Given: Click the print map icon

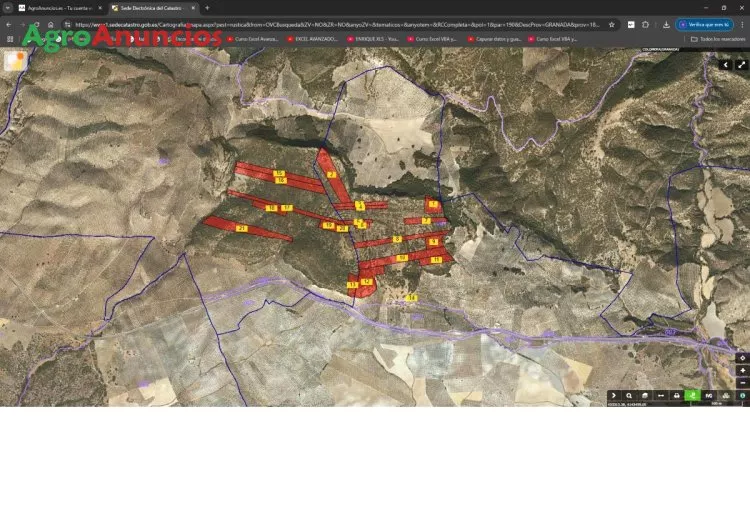Looking at the screenshot, I should click(677, 396).
